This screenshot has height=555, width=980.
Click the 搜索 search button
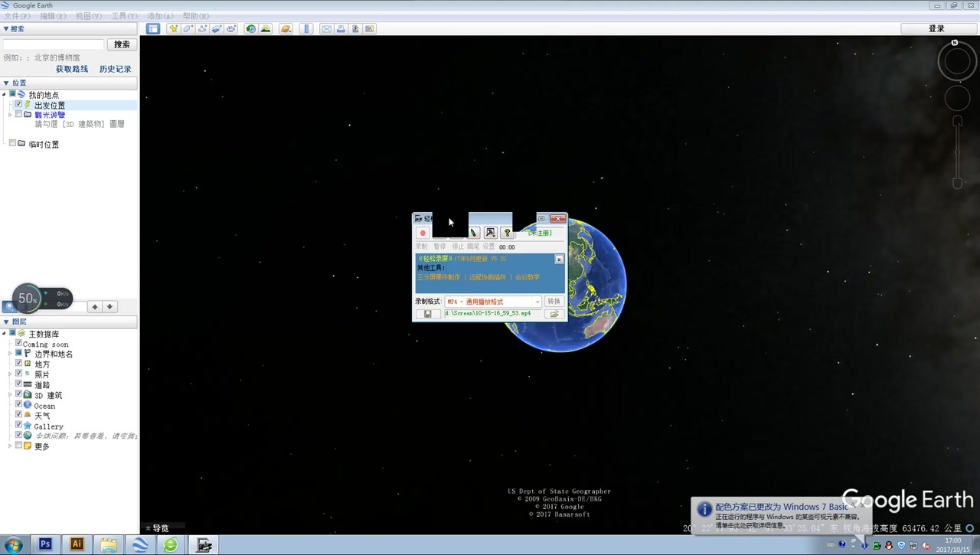tap(122, 44)
